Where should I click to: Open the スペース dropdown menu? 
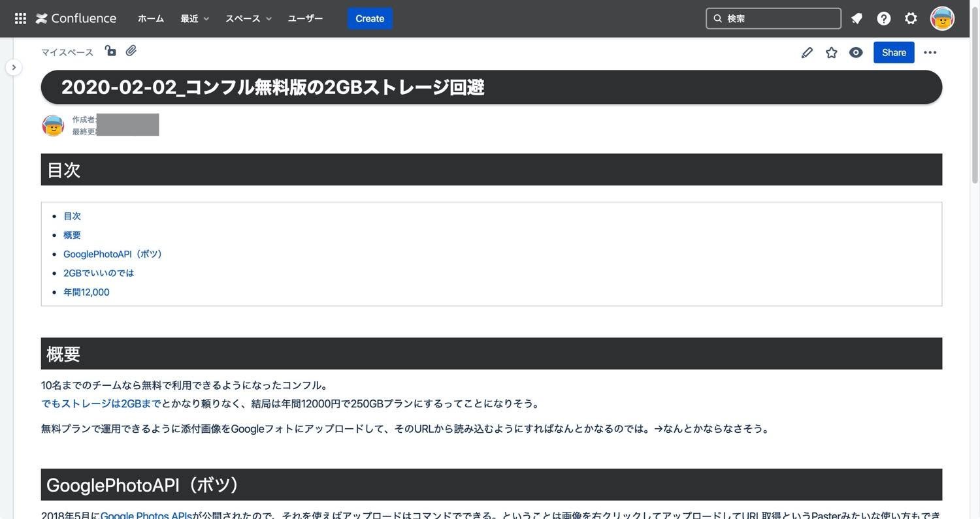248,18
